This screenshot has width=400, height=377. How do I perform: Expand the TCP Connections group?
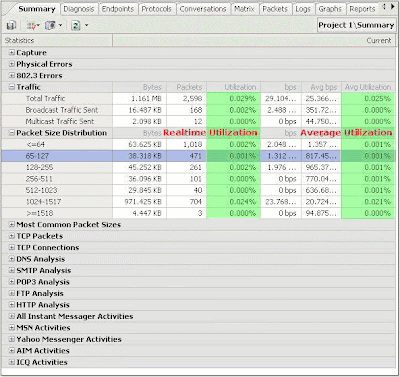click(x=12, y=247)
